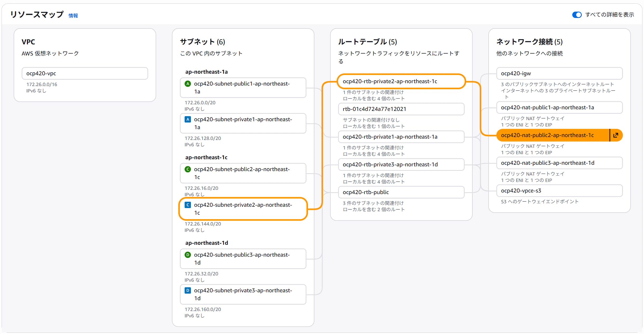Click the subnet CIDR 172.26.160.0/20
Viewport: 644px width, 334px height.
(203, 309)
